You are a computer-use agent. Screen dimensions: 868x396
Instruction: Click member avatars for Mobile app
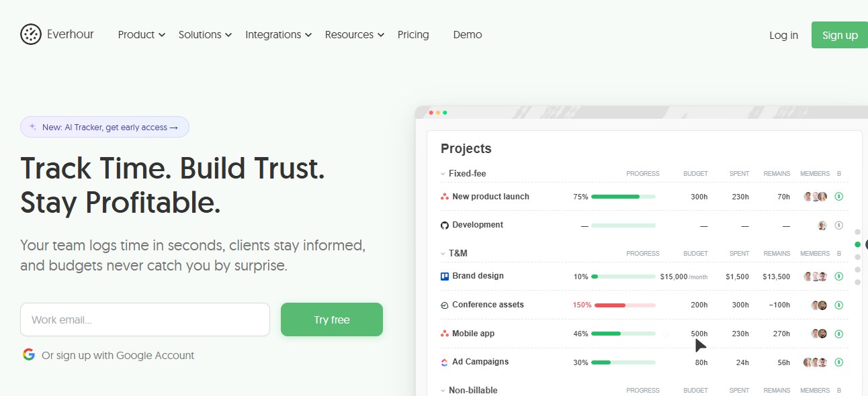(x=819, y=334)
